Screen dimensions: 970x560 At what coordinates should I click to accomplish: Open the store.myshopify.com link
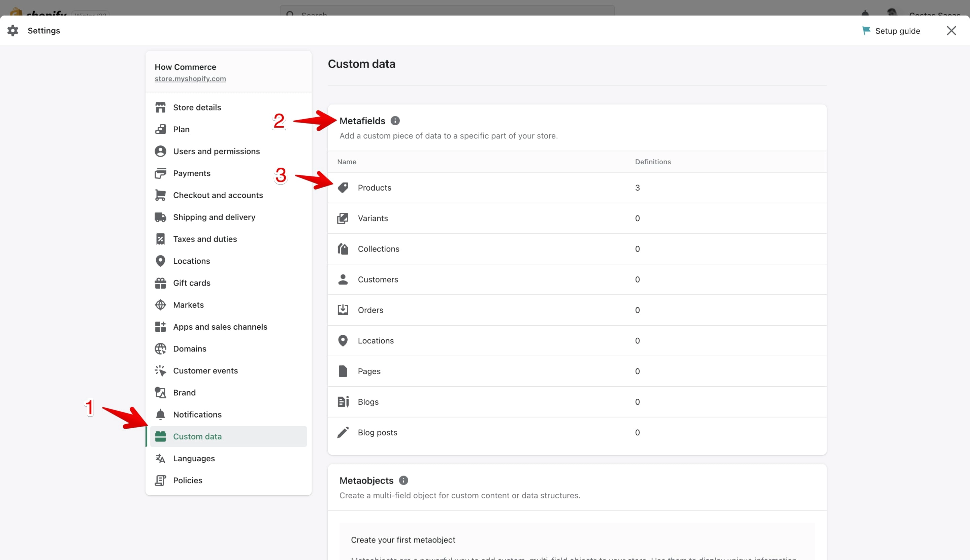[x=190, y=79]
